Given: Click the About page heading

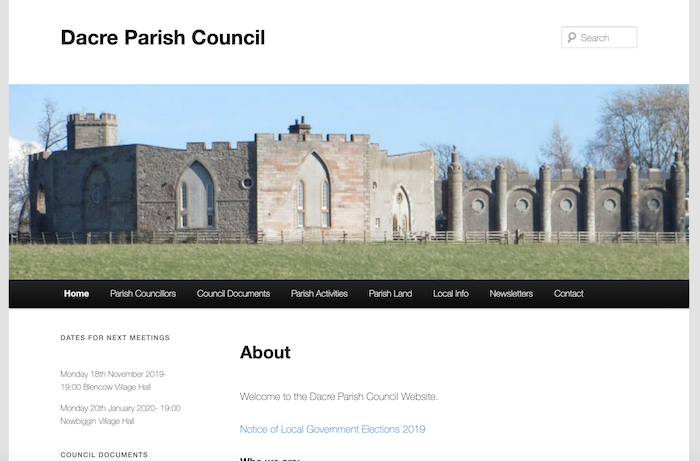Looking at the screenshot, I should tap(265, 353).
